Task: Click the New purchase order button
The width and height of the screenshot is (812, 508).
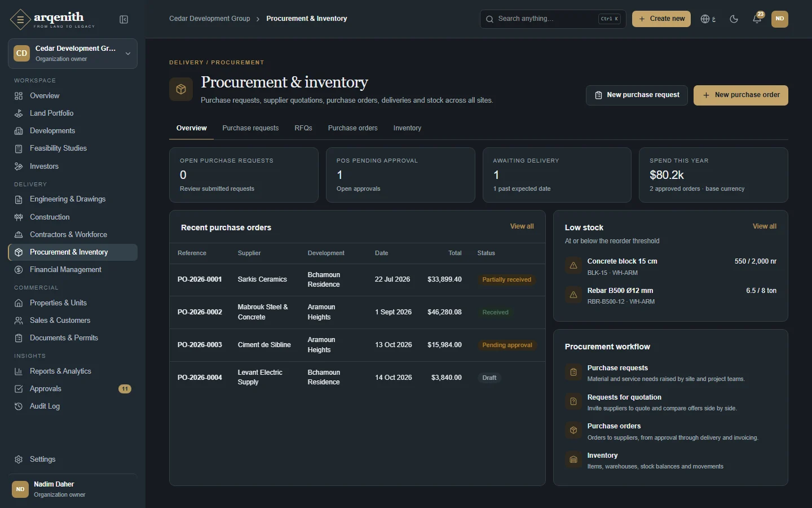Action: click(741, 95)
